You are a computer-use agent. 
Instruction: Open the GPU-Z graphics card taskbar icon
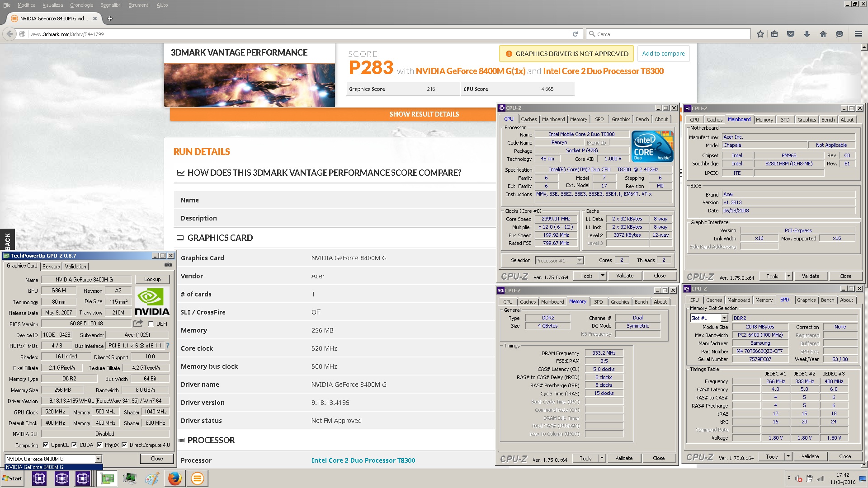108,479
